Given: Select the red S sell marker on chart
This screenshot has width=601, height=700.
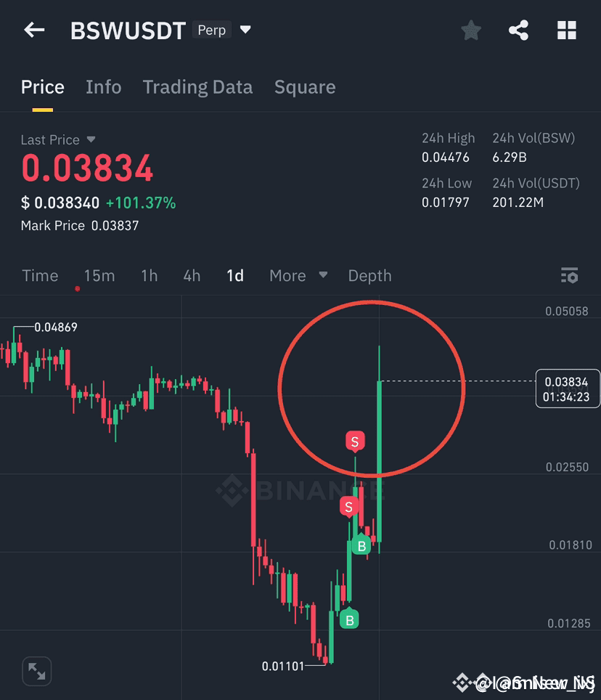Looking at the screenshot, I should pos(356,441).
